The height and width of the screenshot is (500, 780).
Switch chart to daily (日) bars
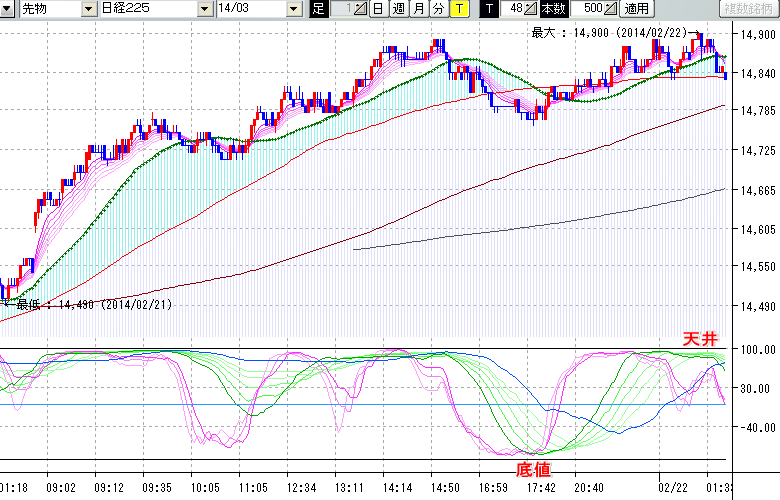(377, 9)
